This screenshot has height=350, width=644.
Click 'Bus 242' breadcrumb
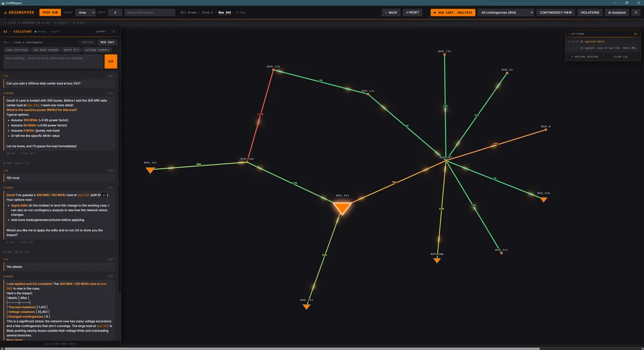click(x=225, y=12)
